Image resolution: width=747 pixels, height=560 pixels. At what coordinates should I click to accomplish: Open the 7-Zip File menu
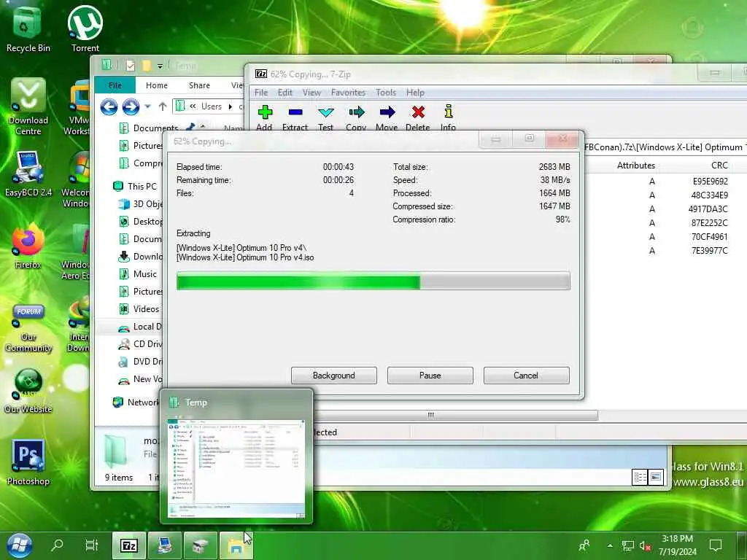coord(261,93)
